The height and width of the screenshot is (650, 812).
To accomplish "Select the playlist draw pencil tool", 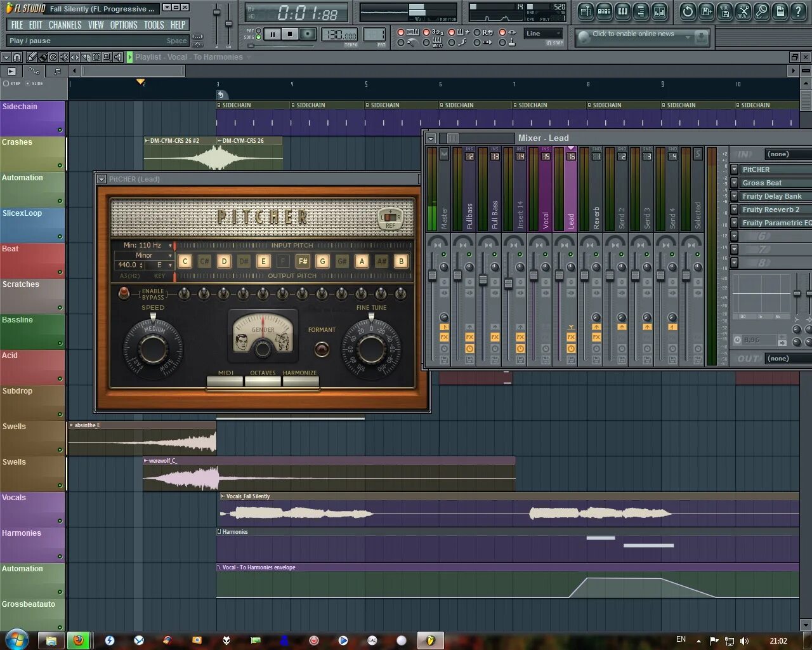I will (x=32, y=57).
